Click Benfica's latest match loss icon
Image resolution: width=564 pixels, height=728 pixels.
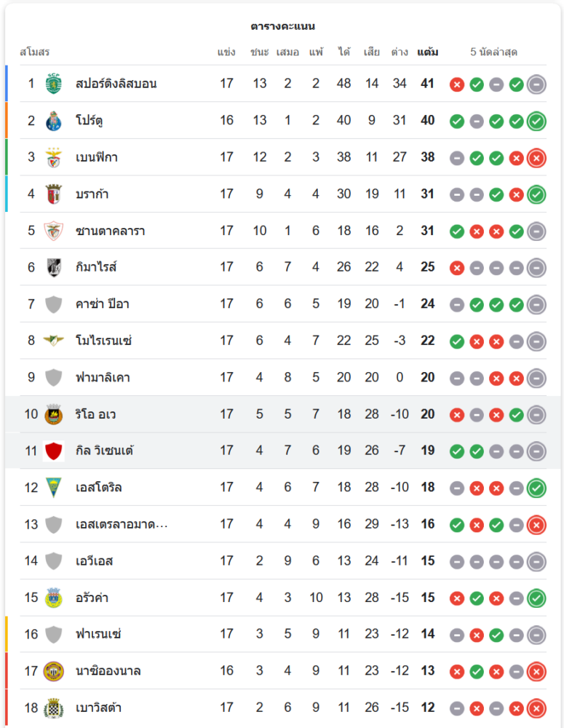click(536, 157)
